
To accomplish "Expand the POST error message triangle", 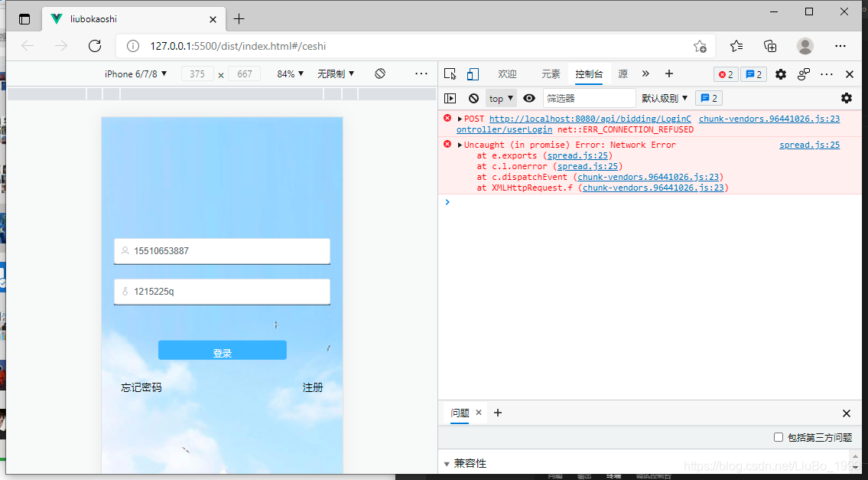I will tap(460, 119).
